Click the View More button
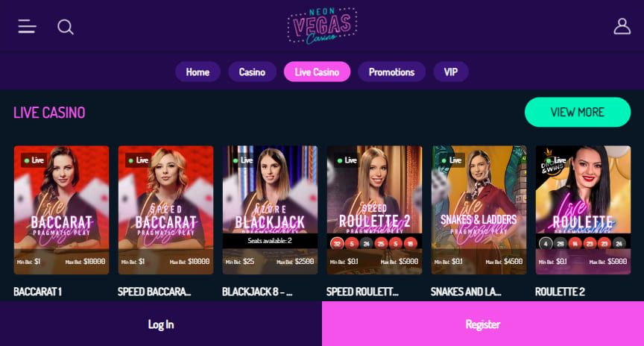Image resolution: width=644 pixels, height=346 pixels. (x=578, y=112)
